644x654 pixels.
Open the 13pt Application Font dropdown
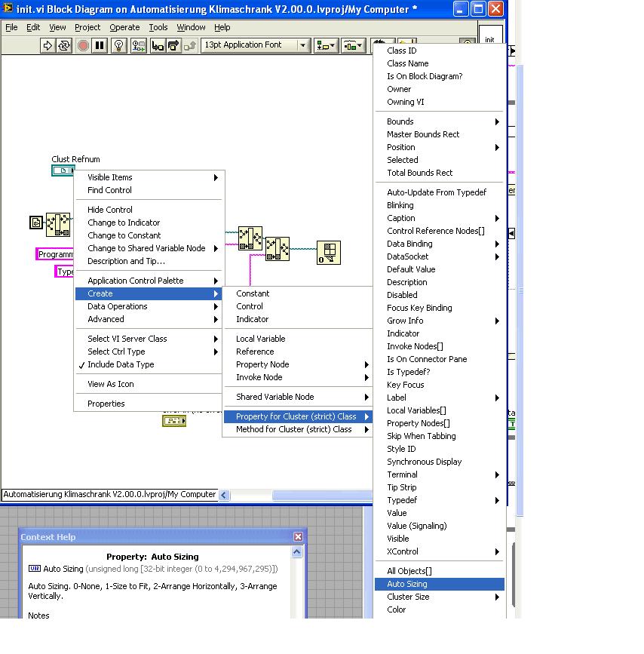pyautogui.click(x=256, y=45)
